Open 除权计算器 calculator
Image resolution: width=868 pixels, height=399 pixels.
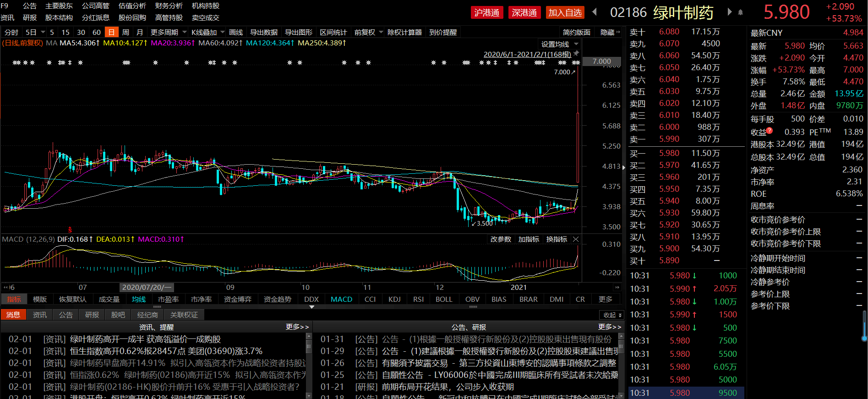click(x=404, y=32)
